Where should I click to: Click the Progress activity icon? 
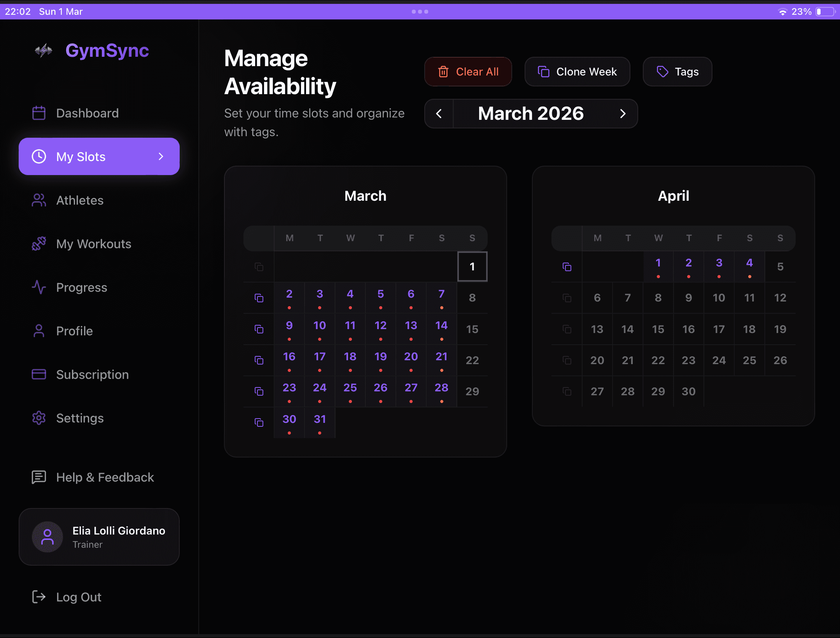39,287
